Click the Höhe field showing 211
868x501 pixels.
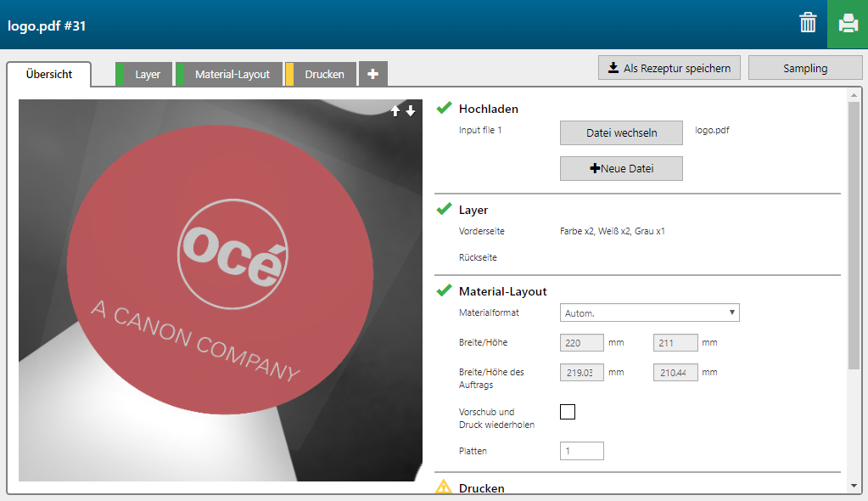click(675, 342)
